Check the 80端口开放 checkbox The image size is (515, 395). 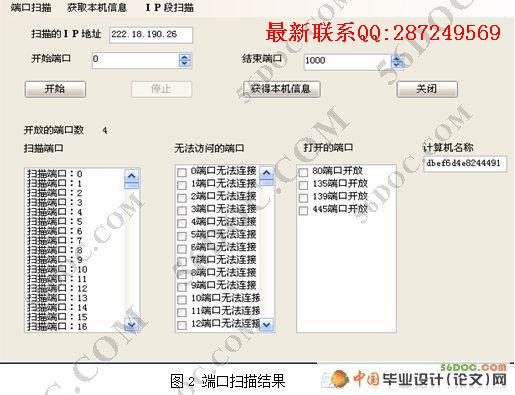303,172
